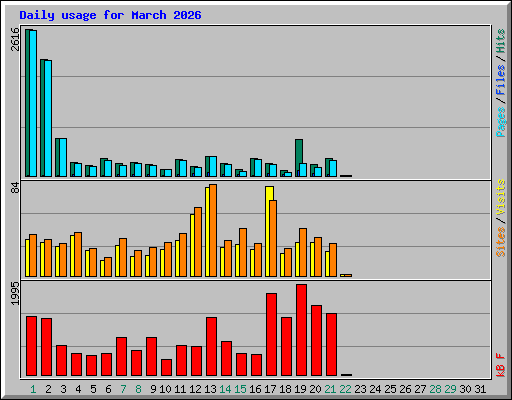
Task: Click the green day 29 label
Action: [450, 389]
